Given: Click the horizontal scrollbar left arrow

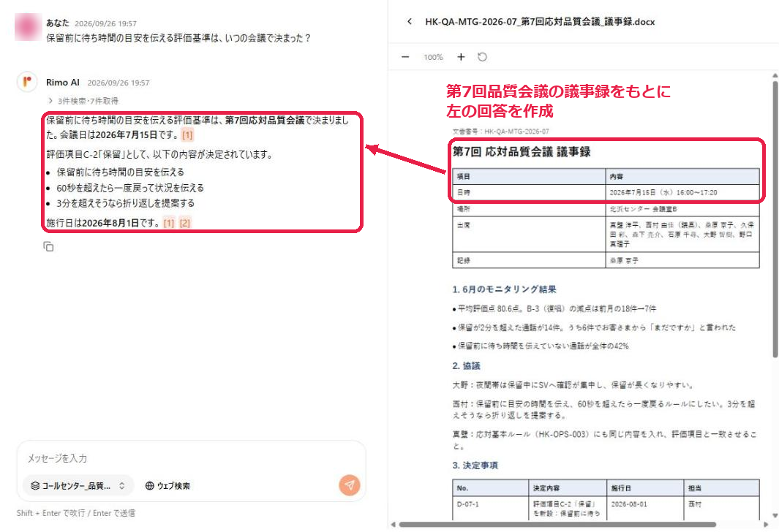Looking at the screenshot, I should 393,525.
